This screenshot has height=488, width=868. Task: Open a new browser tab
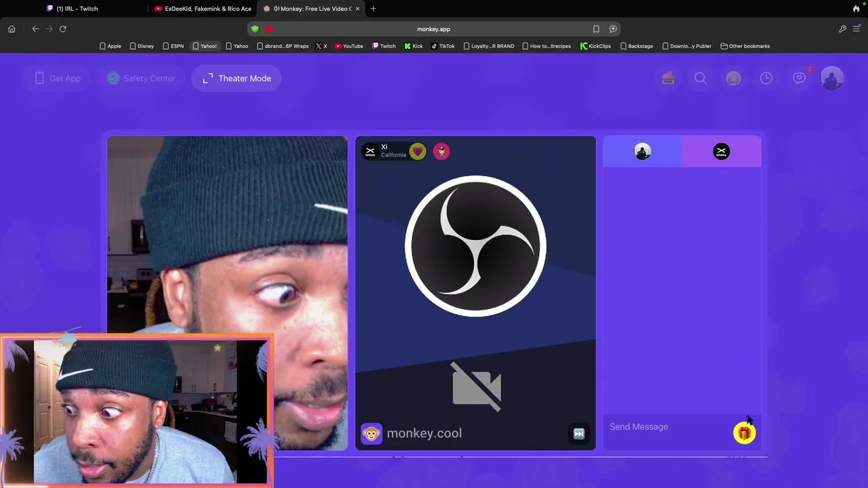pyautogui.click(x=373, y=9)
